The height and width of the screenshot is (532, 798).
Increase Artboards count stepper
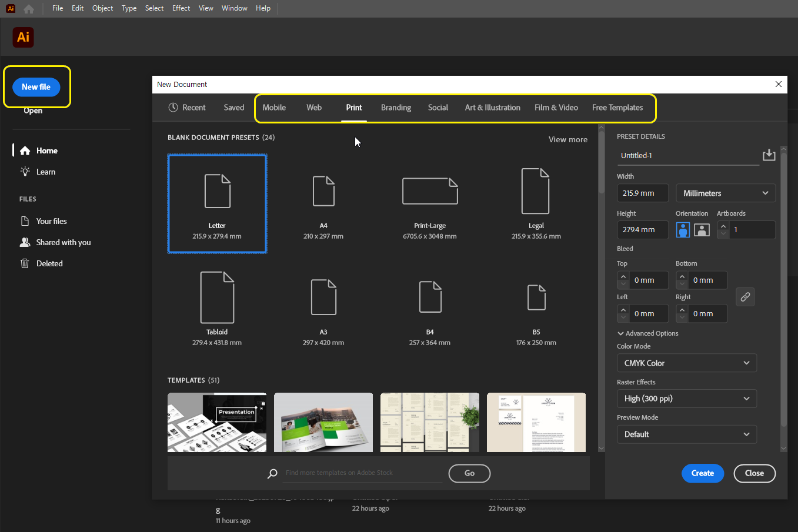click(x=723, y=226)
